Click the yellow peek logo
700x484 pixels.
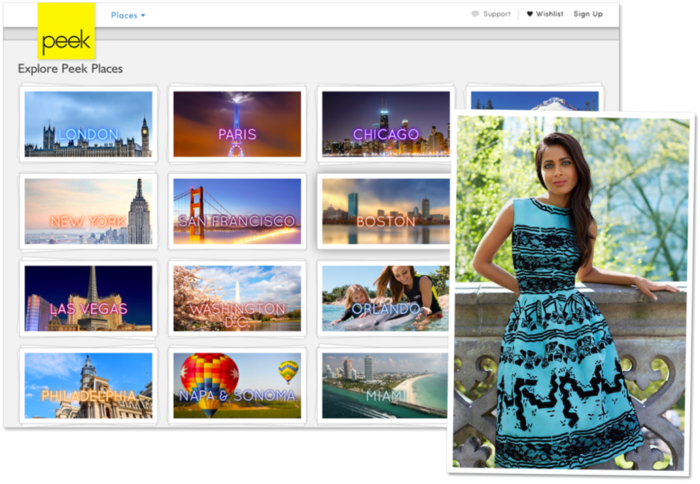click(x=66, y=31)
